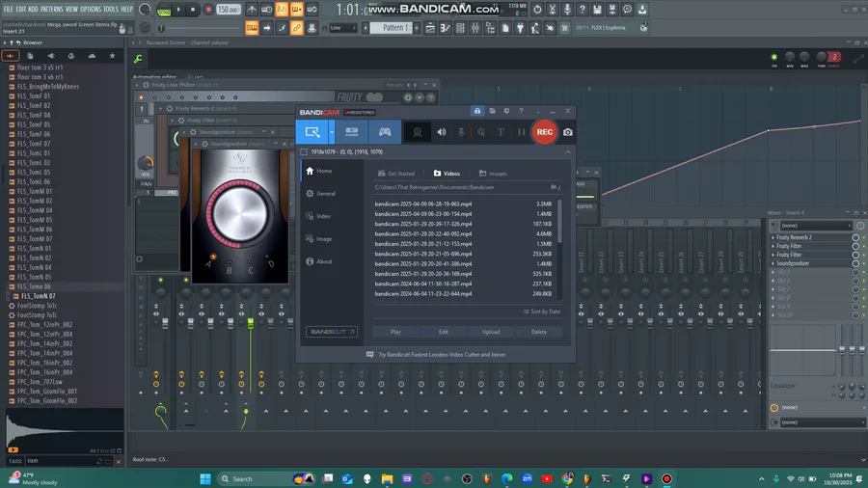The width and height of the screenshot is (868, 488).
Task: Click the undo history icon in top toolbar
Action: point(537,10)
